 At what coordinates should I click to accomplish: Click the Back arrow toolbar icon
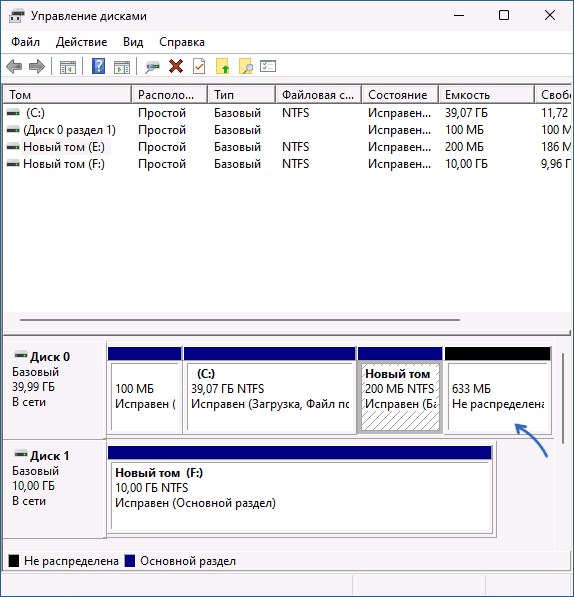point(14,67)
